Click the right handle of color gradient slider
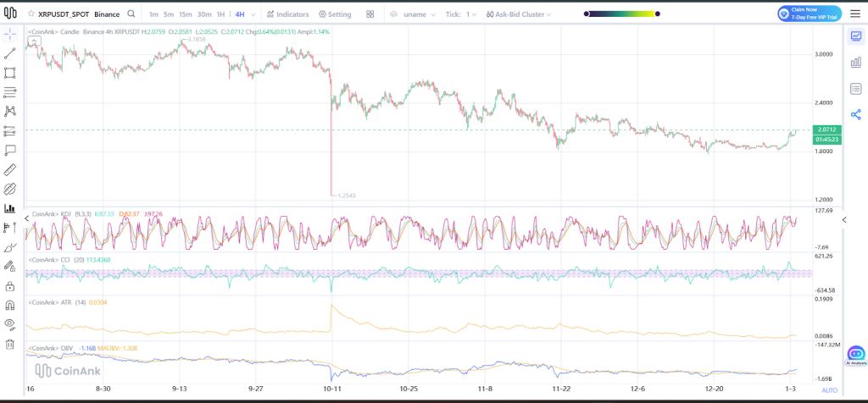The height and width of the screenshot is (403, 868). (x=658, y=14)
